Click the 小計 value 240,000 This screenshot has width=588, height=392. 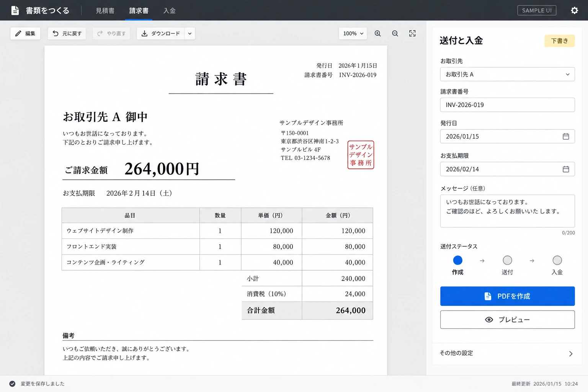click(x=353, y=279)
